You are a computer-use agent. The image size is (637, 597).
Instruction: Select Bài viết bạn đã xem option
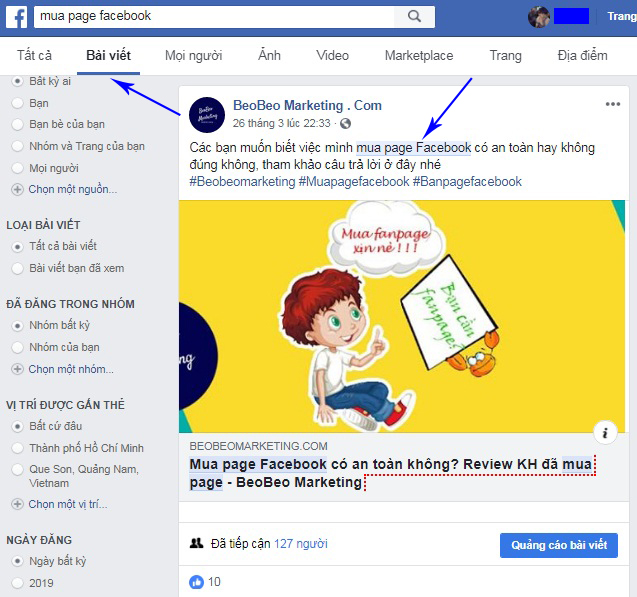coord(17,268)
